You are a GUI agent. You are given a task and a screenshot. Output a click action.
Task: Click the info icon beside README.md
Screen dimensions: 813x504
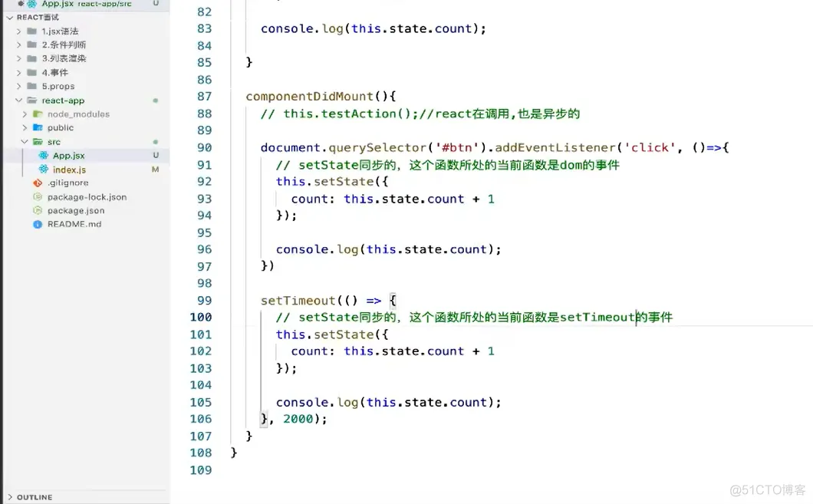click(38, 225)
